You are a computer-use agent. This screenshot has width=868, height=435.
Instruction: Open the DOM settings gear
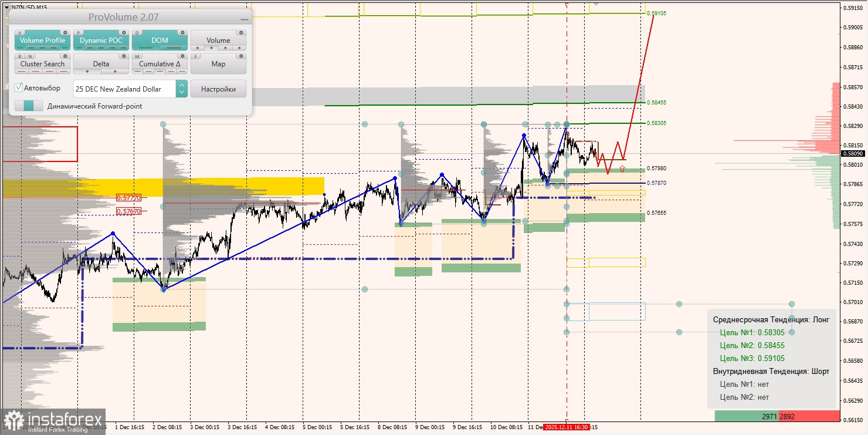pyautogui.click(x=182, y=32)
